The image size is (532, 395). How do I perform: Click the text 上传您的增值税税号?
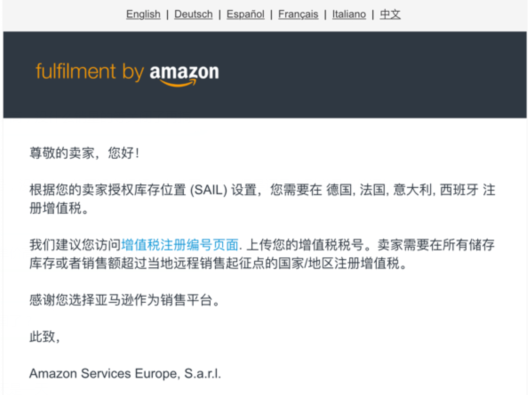(305, 245)
